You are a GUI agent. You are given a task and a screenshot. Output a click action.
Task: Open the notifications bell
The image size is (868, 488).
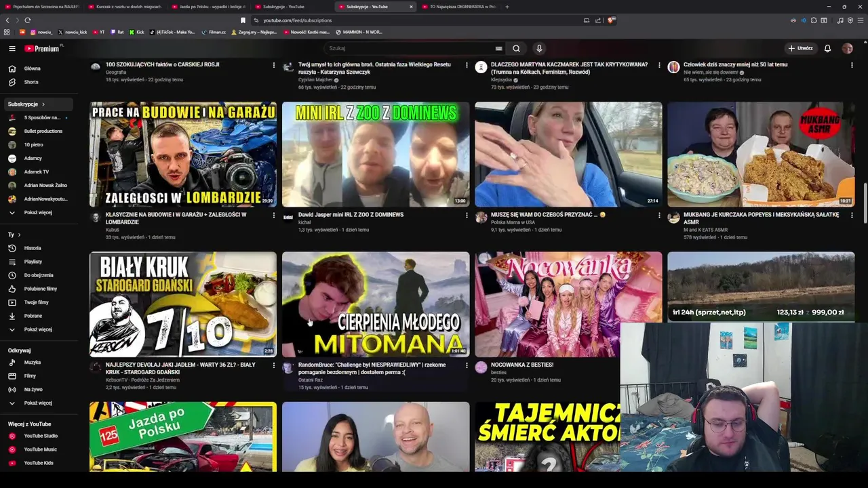827,48
